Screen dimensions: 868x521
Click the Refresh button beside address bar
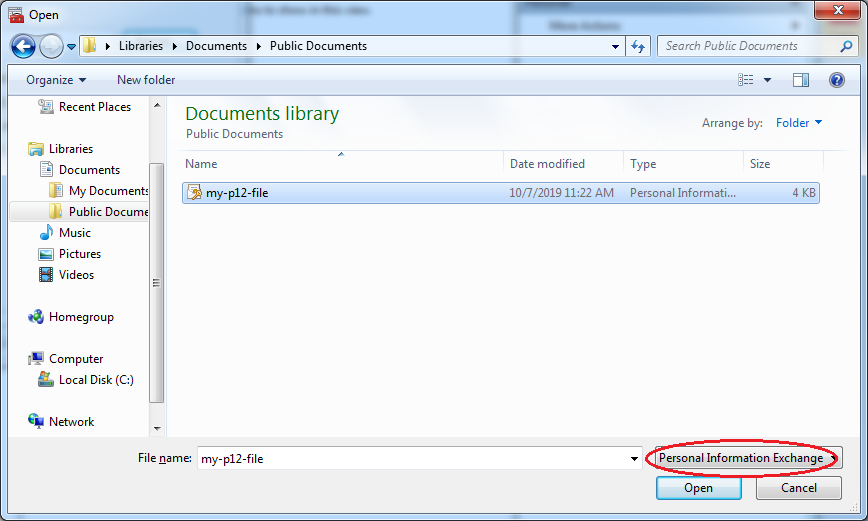tap(639, 46)
